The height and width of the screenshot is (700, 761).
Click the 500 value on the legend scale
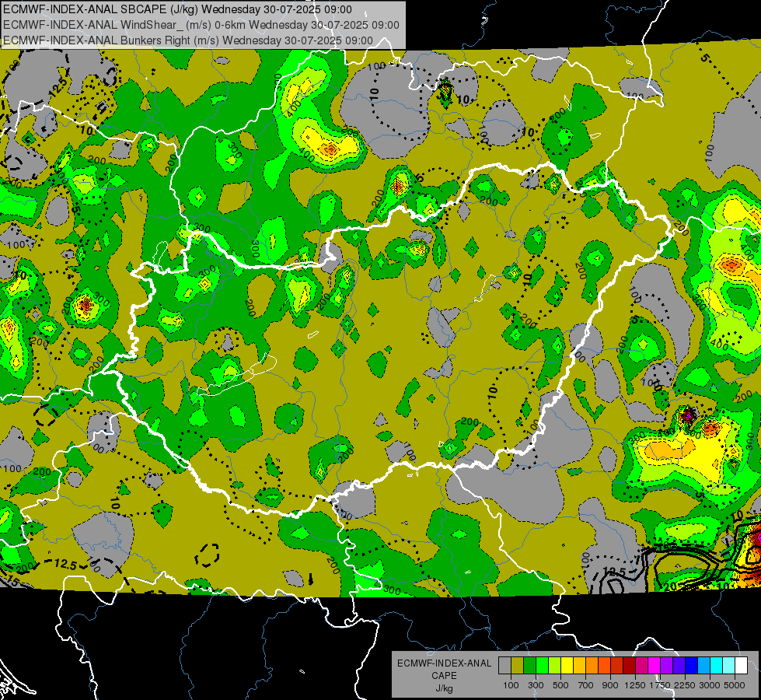pyautogui.click(x=560, y=685)
